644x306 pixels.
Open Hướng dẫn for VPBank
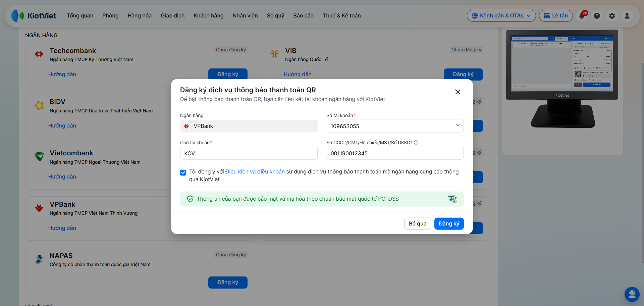[x=62, y=228]
